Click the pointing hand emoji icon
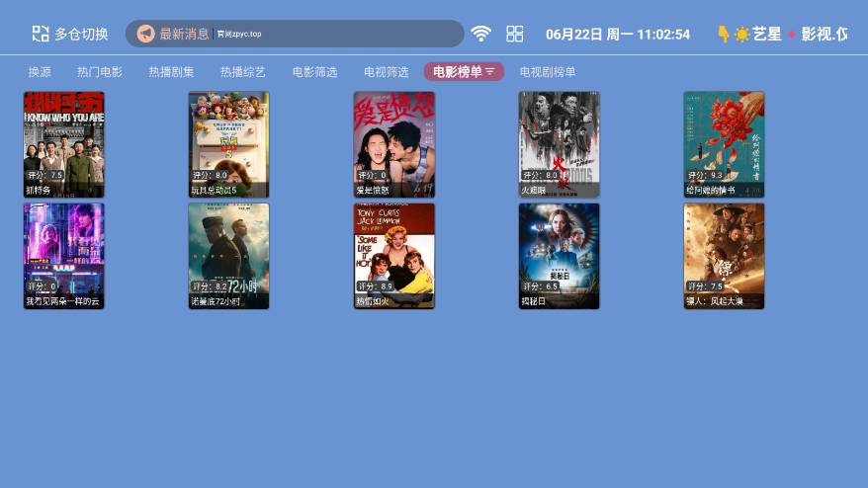The image size is (868, 488). [x=723, y=34]
